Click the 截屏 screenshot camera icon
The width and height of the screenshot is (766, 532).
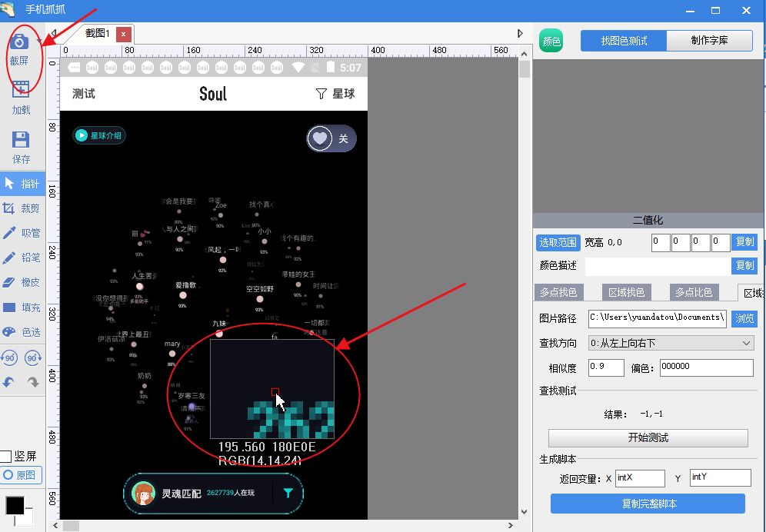[x=19, y=42]
